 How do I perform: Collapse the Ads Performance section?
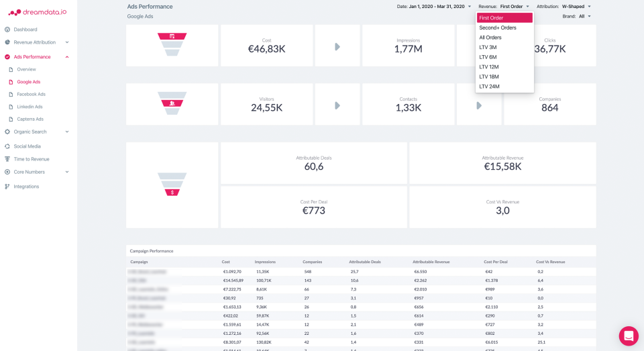67,57
